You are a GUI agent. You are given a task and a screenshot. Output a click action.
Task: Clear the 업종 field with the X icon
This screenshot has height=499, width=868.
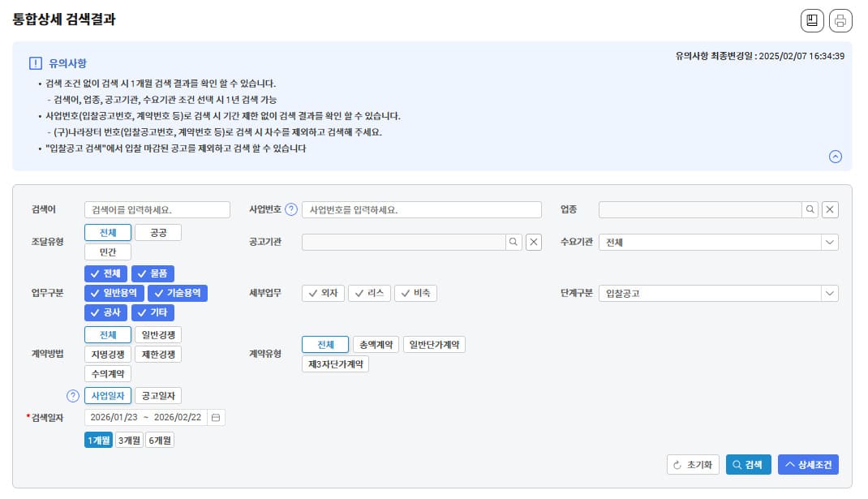(830, 209)
